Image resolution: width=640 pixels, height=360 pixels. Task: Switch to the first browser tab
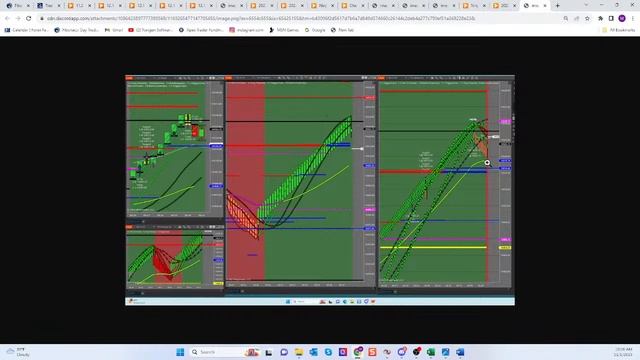pyautogui.click(x=18, y=6)
